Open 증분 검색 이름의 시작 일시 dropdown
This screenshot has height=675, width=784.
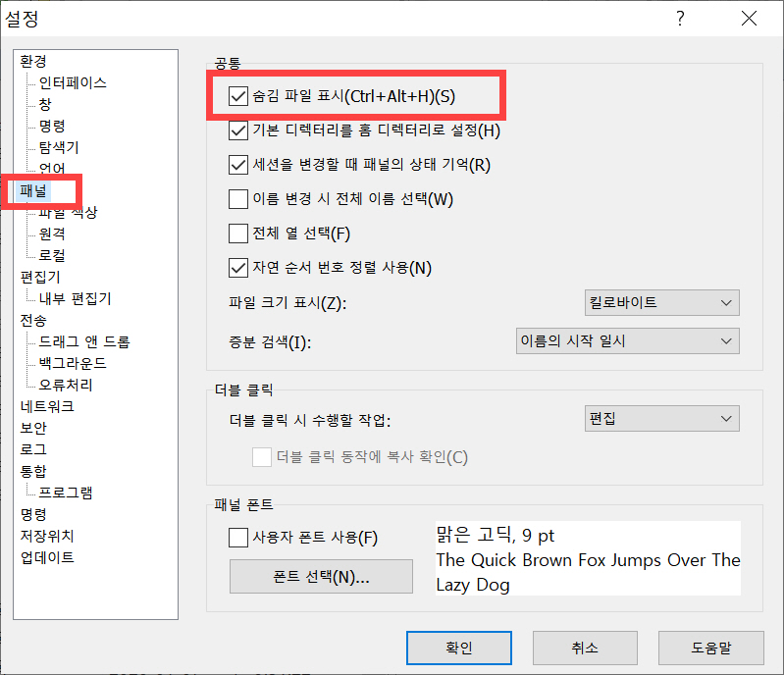628,341
